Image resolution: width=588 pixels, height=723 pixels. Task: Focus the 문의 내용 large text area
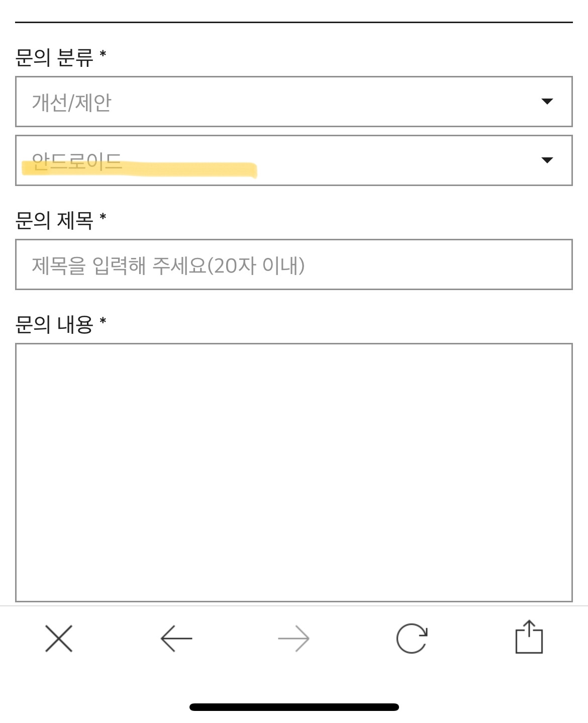click(294, 473)
